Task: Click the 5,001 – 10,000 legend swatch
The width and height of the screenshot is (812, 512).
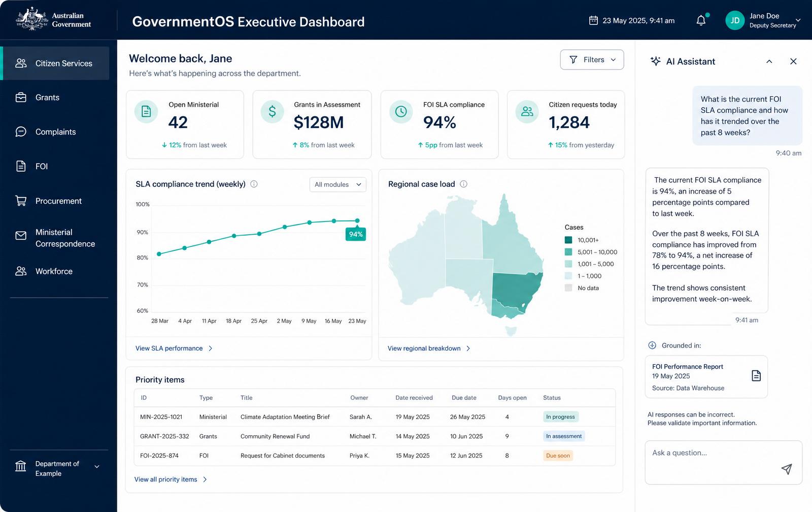Action: (568, 252)
